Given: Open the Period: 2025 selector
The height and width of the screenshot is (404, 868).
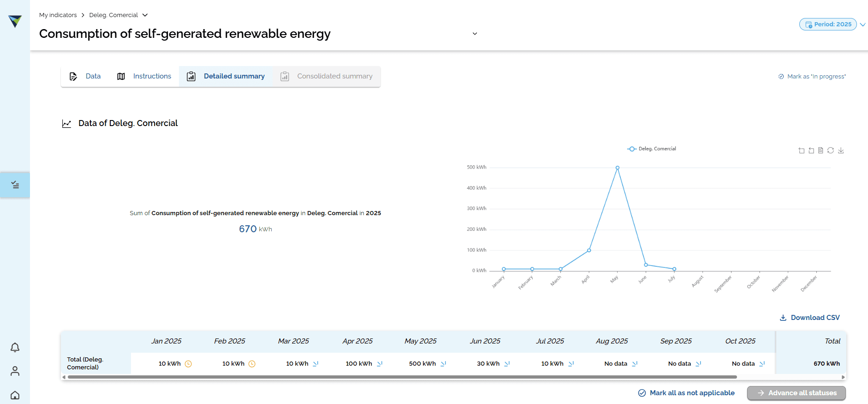Looking at the screenshot, I should point(828,24).
